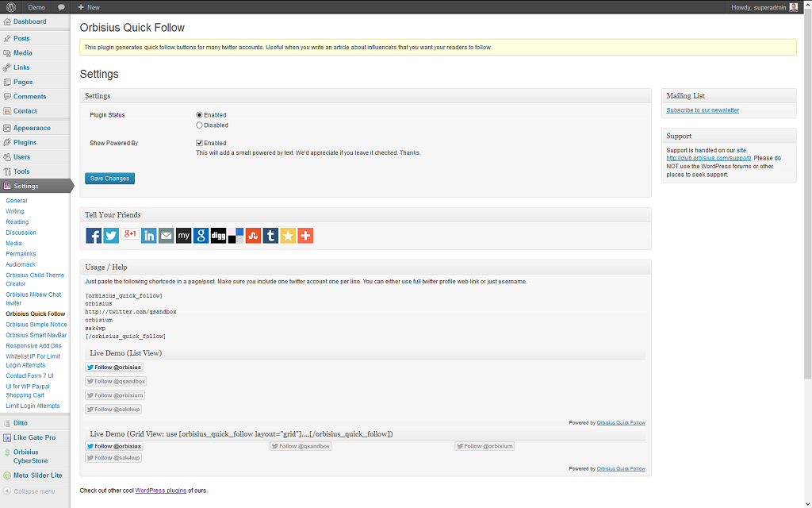Open Discussion settings submenu
Image resolution: width=812 pixels, height=508 pixels.
pyautogui.click(x=21, y=233)
